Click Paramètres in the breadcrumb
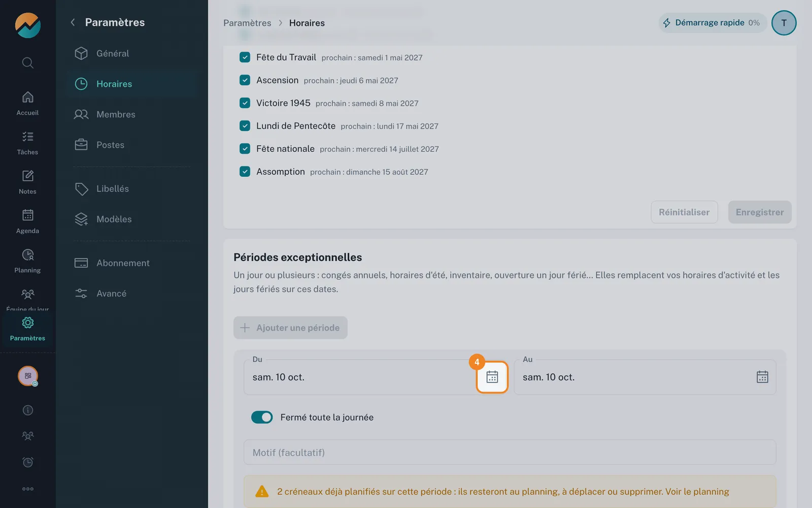The height and width of the screenshot is (508, 812). [x=247, y=23]
